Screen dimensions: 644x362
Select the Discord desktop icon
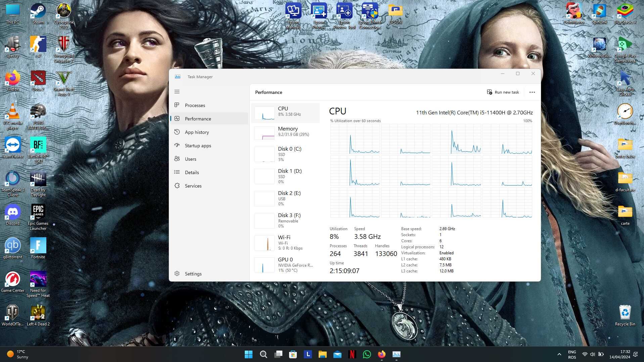pyautogui.click(x=13, y=215)
